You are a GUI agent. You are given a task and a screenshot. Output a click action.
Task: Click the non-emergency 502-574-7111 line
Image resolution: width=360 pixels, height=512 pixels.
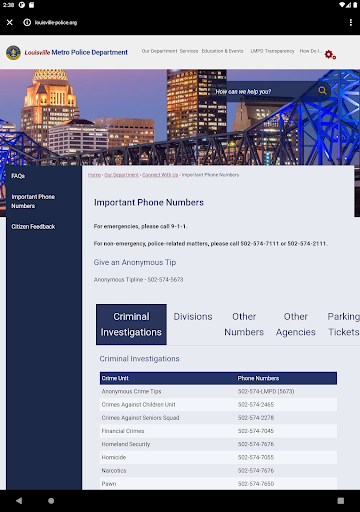click(x=211, y=244)
